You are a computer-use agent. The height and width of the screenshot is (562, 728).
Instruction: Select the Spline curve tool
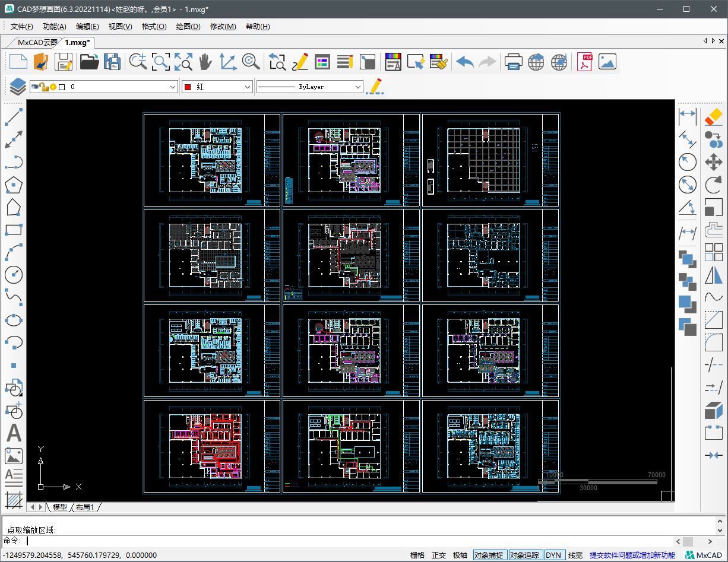(13, 297)
